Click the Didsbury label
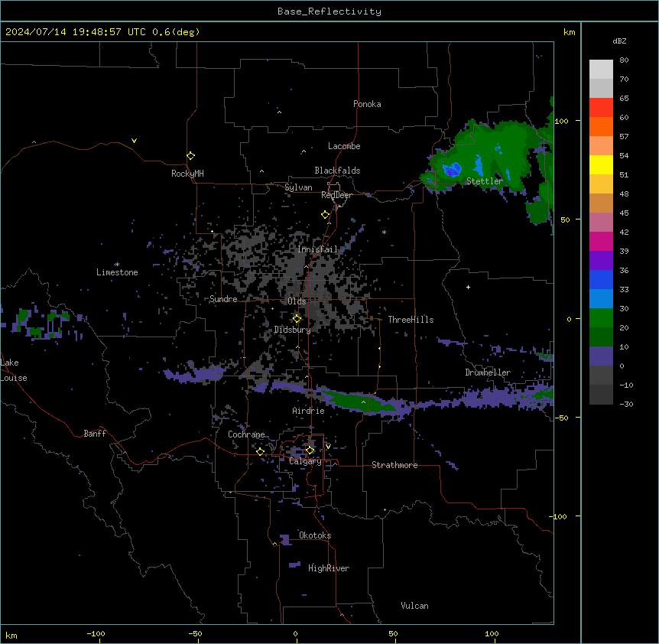Viewport: 659px width, 644px height. 292,330
